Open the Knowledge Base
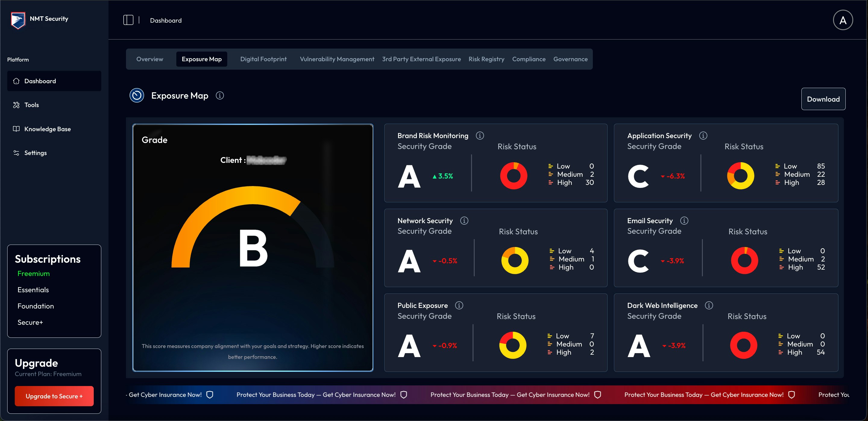 tap(47, 129)
